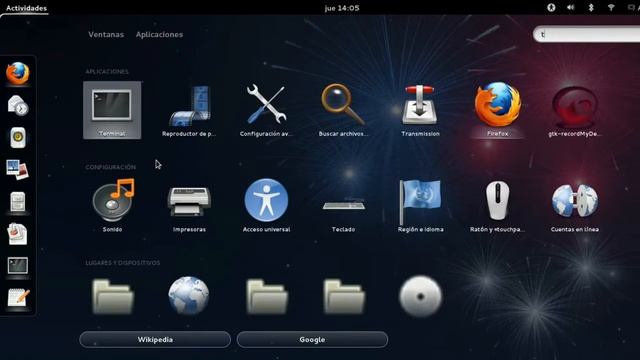Open the accessibility menu in top bar
Image resolution: width=640 pixels, height=360 pixels.
pyautogui.click(x=551, y=7)
